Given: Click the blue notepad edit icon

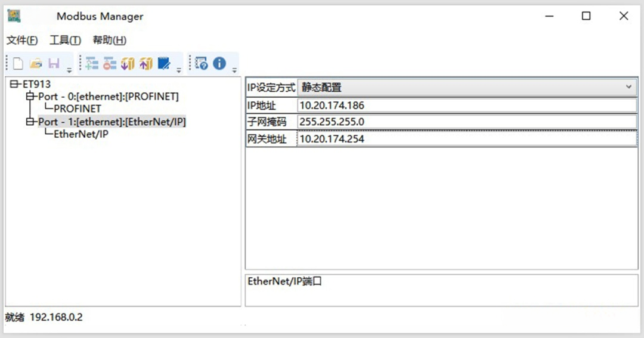Looking at the screenshot, I should pos(164,64).
